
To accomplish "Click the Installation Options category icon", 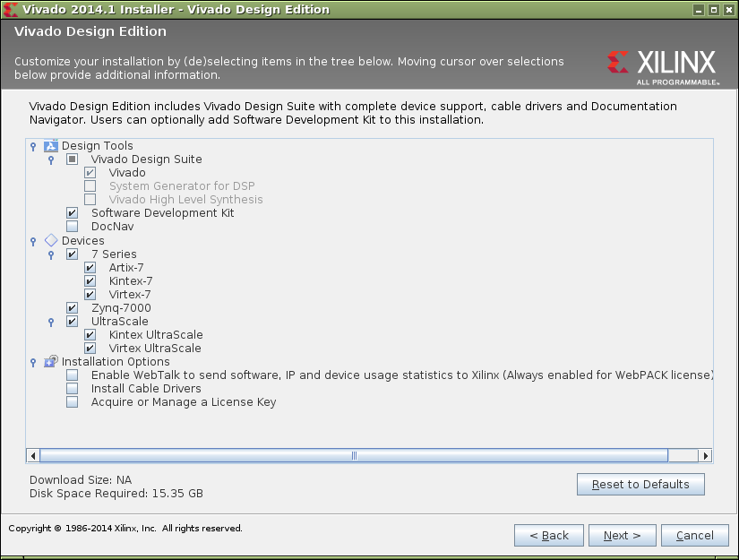I will pos(51,362).
